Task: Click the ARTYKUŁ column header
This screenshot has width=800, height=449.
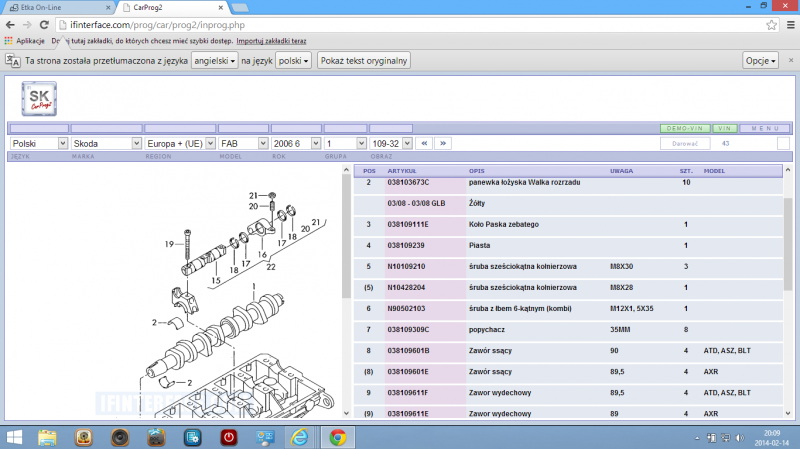Action: coord(402,171)
